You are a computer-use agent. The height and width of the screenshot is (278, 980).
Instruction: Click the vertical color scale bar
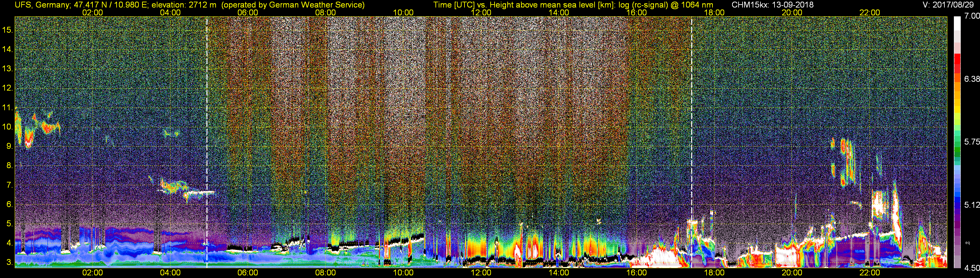pyautogui.click(x=957, y=142)
